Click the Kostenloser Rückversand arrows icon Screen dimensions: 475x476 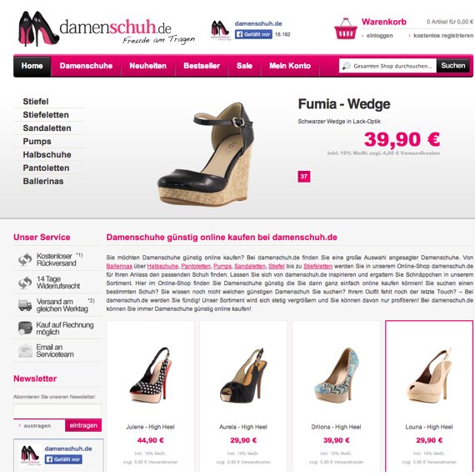(25, 259)
